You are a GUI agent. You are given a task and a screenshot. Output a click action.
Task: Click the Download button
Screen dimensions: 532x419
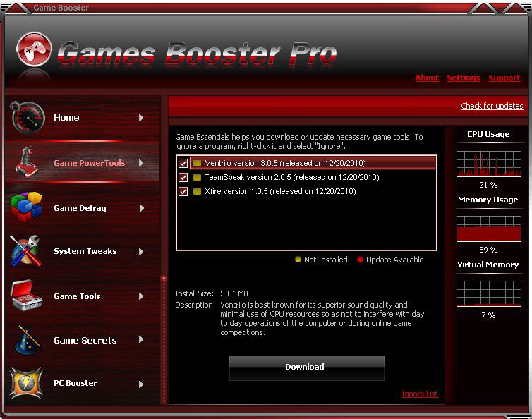(307, 368)
